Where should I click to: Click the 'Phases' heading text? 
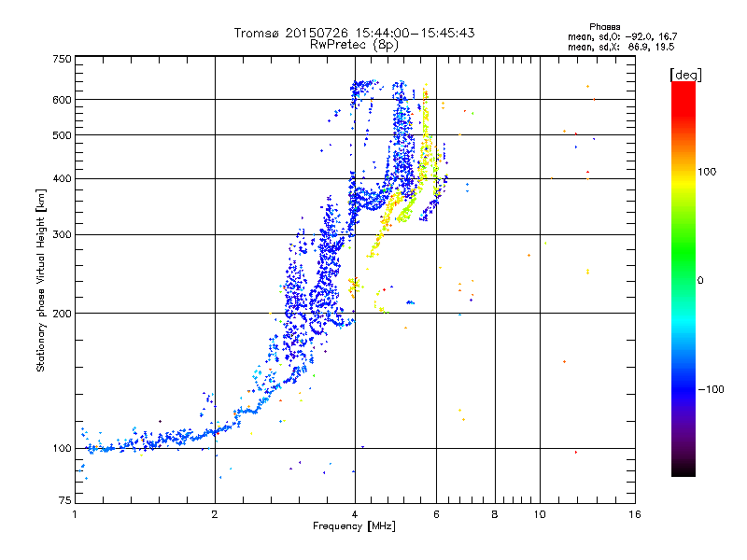604,27
